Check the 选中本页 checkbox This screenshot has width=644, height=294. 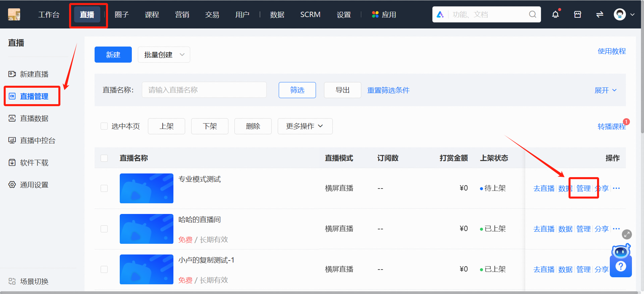[x=104, y=126]
